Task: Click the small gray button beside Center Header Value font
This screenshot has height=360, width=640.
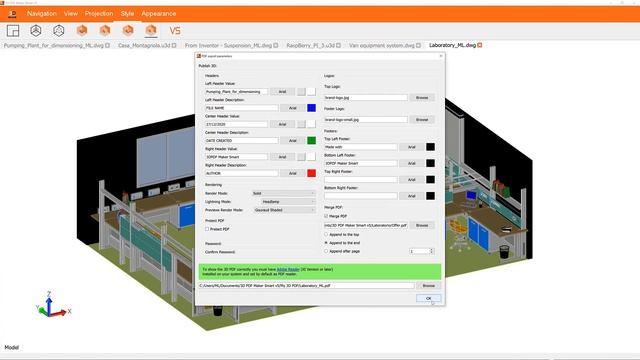Action: point(301,124)
